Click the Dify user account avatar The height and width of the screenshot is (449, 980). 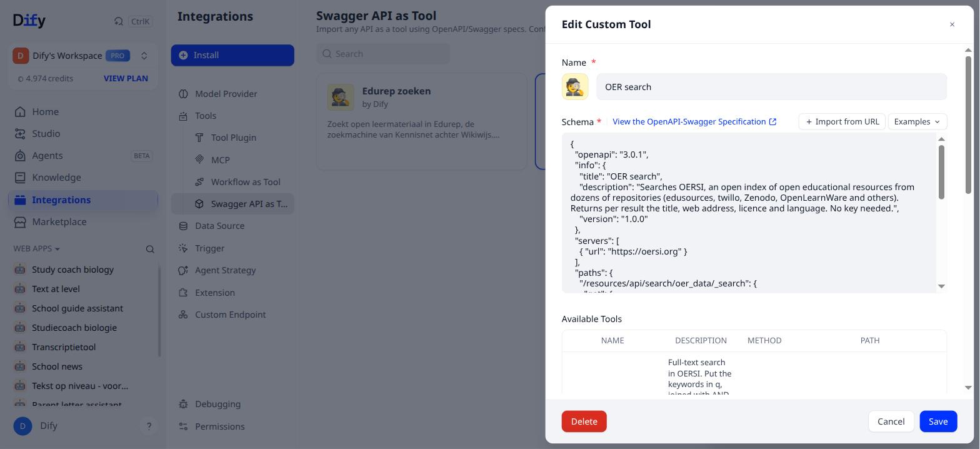click(22, 426)
